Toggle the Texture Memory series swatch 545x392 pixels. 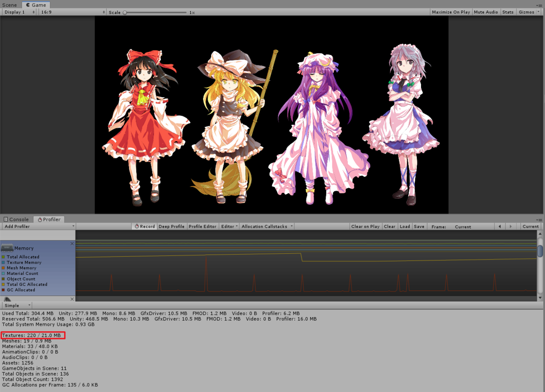pos(3,262)
